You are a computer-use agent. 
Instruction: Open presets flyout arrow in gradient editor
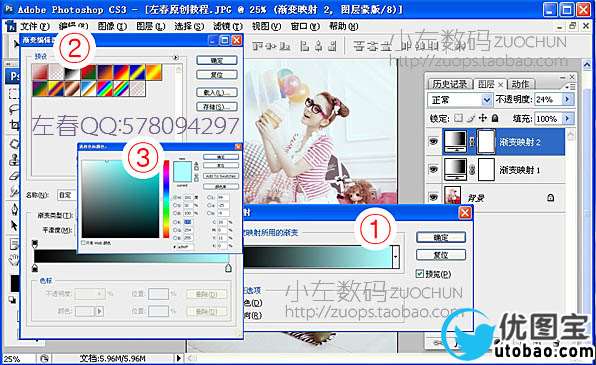pos(176,58)
